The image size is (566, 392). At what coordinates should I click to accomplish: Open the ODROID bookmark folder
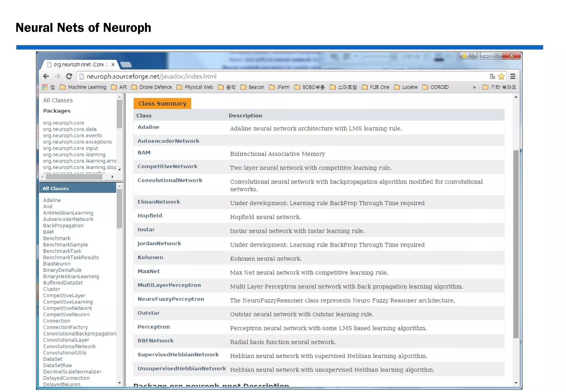436,87
